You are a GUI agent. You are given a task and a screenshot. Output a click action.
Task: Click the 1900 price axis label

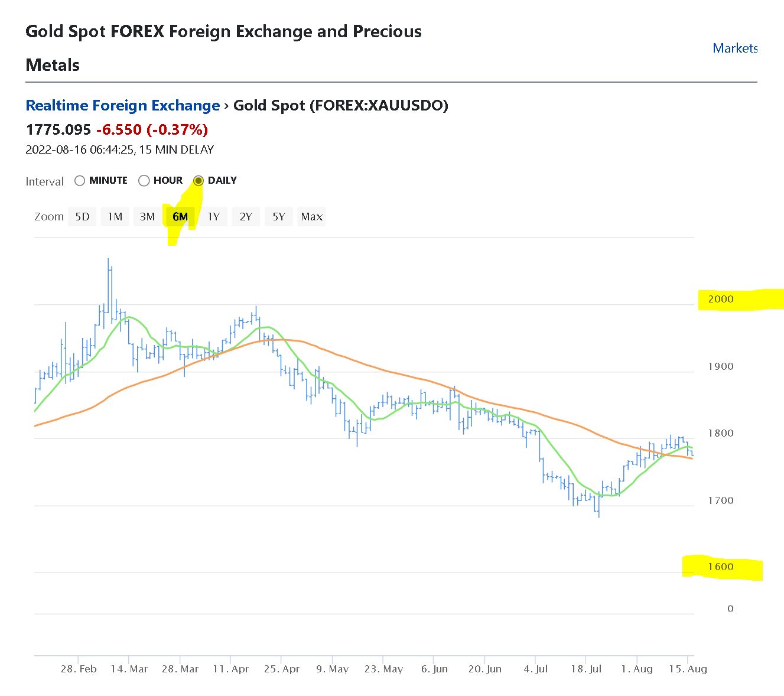click(x=721, y=366)
